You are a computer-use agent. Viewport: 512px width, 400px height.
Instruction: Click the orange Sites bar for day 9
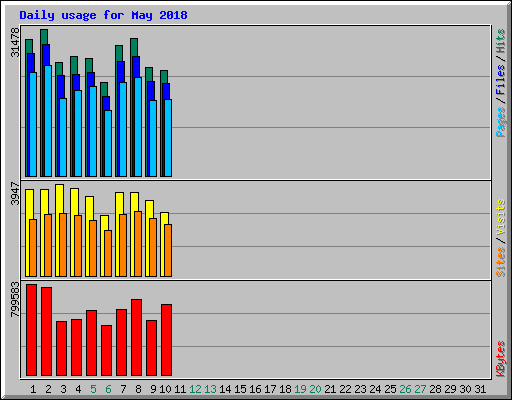pyautogui.click(x=153, y=247)
